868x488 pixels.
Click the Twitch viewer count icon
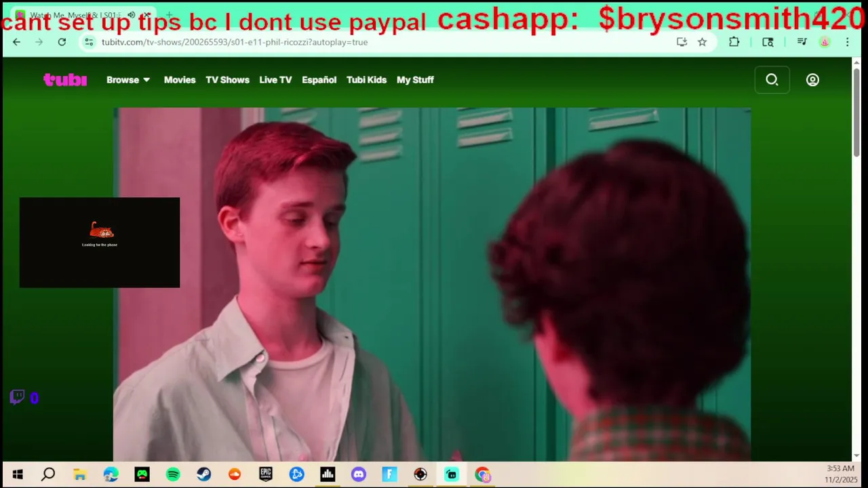pos(18,397)
